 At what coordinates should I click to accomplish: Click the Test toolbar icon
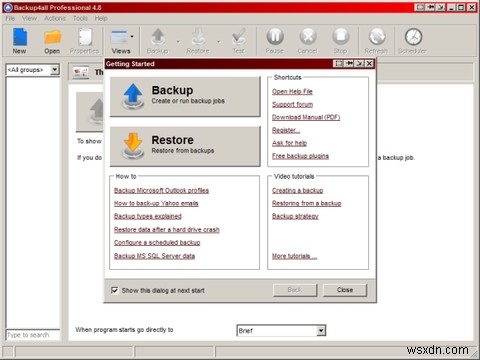(239, 37)
